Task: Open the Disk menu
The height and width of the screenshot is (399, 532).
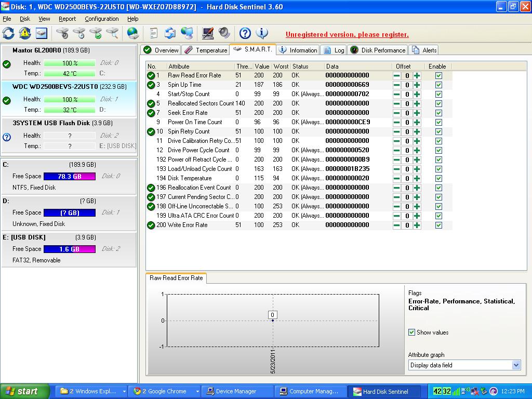Action: pos(25,19)
